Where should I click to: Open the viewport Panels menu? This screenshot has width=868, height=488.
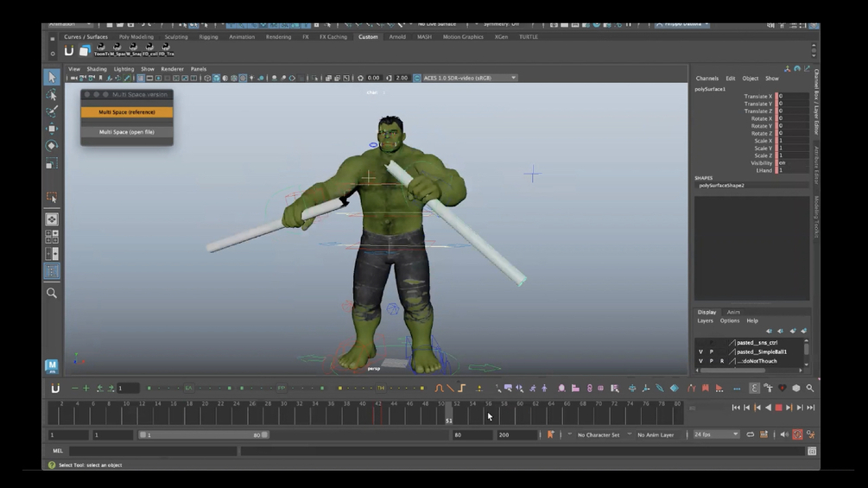point(198,69)
